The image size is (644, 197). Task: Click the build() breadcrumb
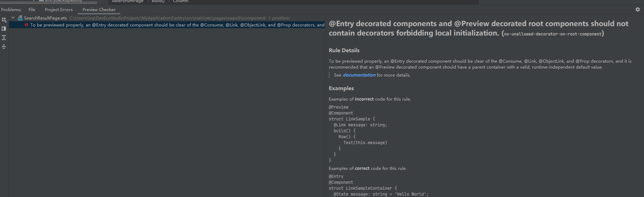pyautogui.click(x=158, y=1)
